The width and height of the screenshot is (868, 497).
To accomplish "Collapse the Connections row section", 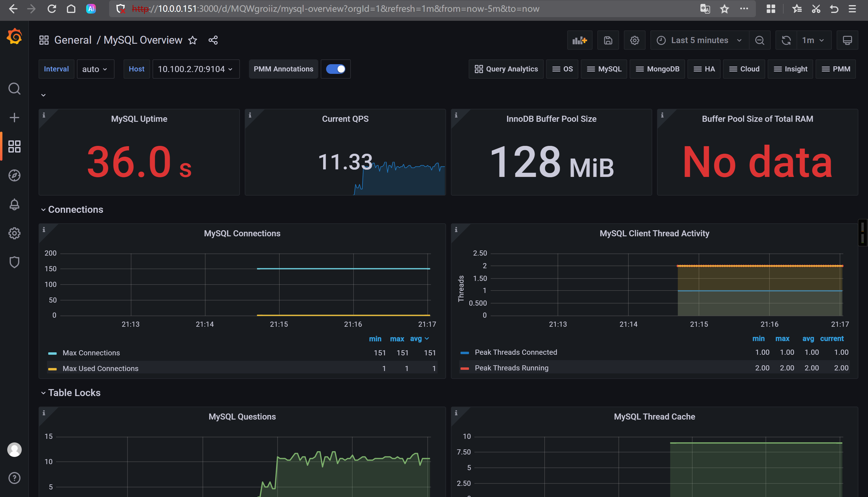I will [75, 209].
